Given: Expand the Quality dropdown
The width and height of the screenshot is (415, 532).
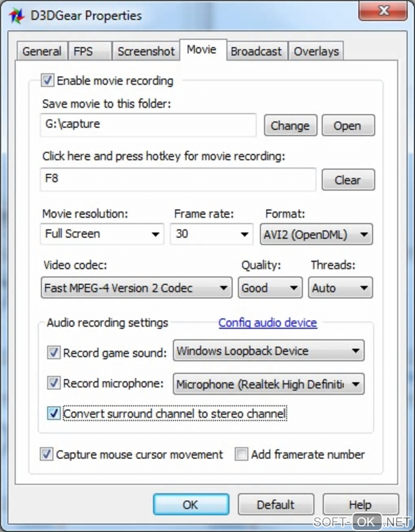Looking at the screenshot, I should click(x=270, y=288).
